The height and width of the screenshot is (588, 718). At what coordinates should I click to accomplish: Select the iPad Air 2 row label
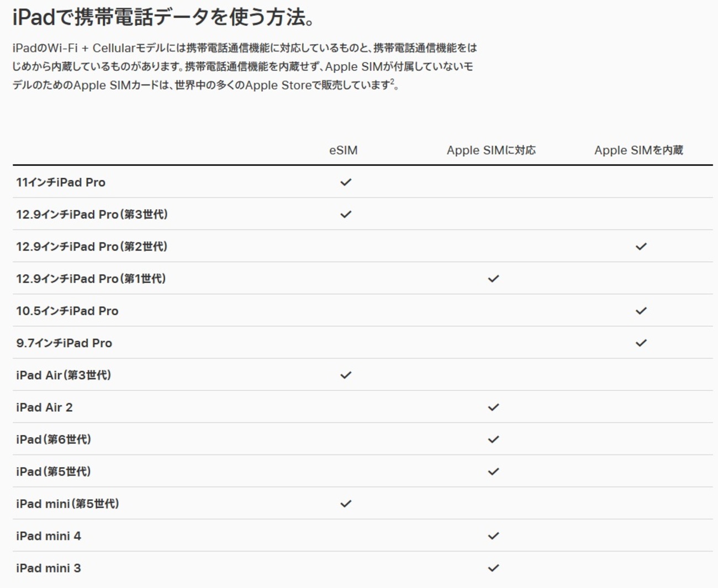pyautogui.click(x=44, y=407)
